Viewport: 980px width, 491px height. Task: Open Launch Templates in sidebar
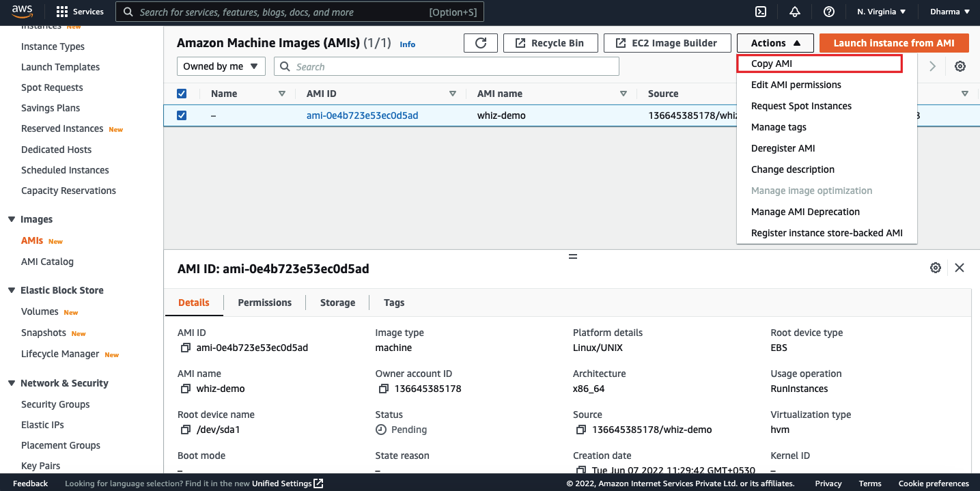tap(60, 67)
